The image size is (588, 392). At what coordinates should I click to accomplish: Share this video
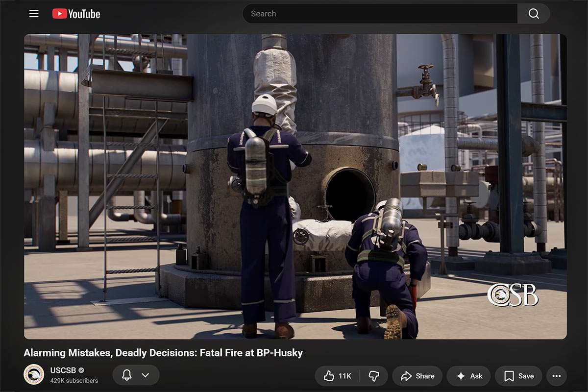tap(417, 376)
